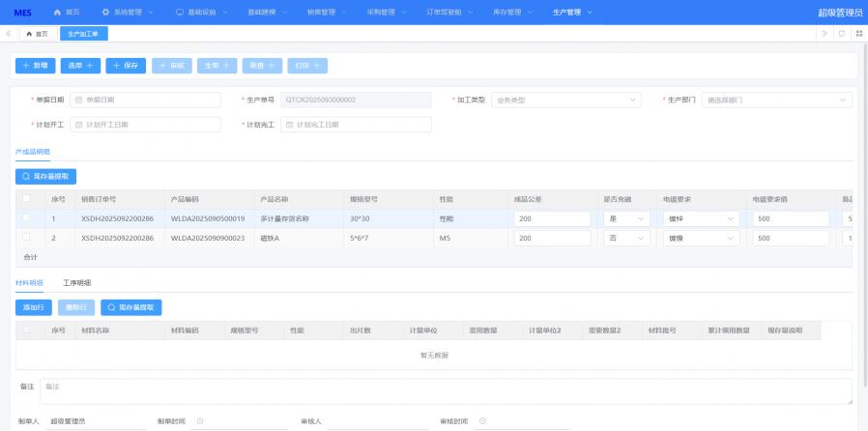Open the 加工类型 dropdown
The height and width of the screenshot is (431, 868).
(x=564, y=100)
